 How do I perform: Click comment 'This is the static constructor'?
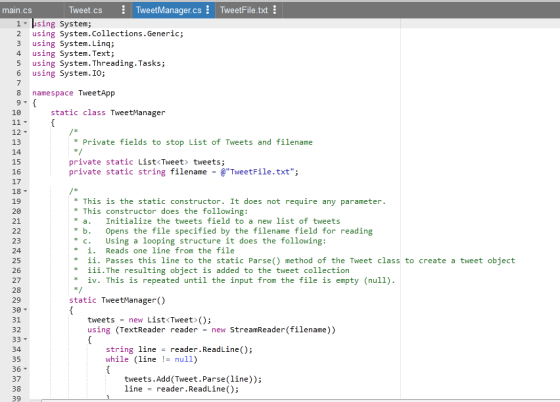tap(152, 201)
